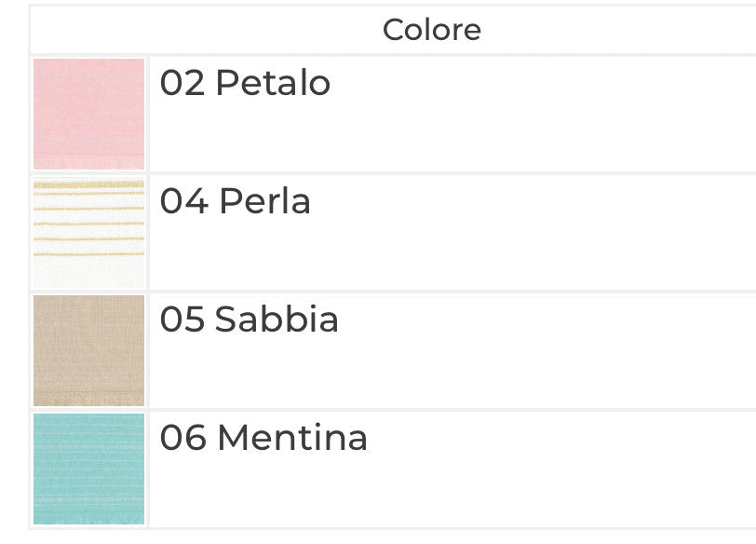The image size is (756, 544).
Task: Click the "04 Perla" color label
Action: pos(235,201)
